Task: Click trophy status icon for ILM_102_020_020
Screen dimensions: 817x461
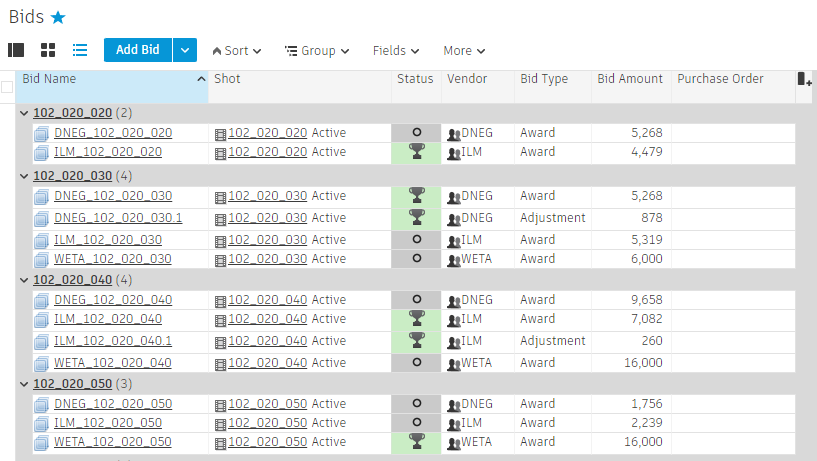Action: [x=416, y=152]
